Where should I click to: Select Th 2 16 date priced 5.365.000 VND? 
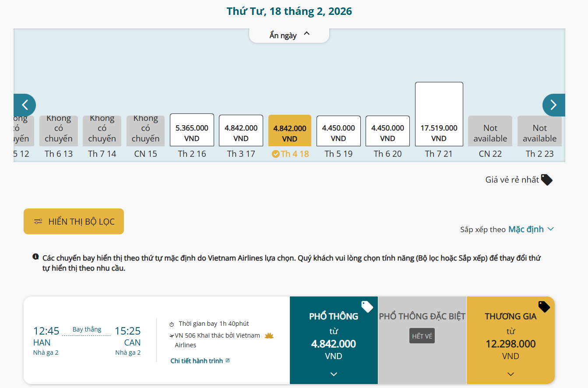(x=192, y=131)
